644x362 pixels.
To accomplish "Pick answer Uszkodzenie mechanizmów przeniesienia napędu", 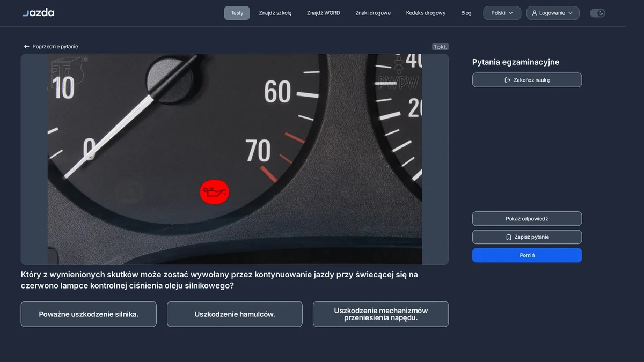I will (380, 314).
